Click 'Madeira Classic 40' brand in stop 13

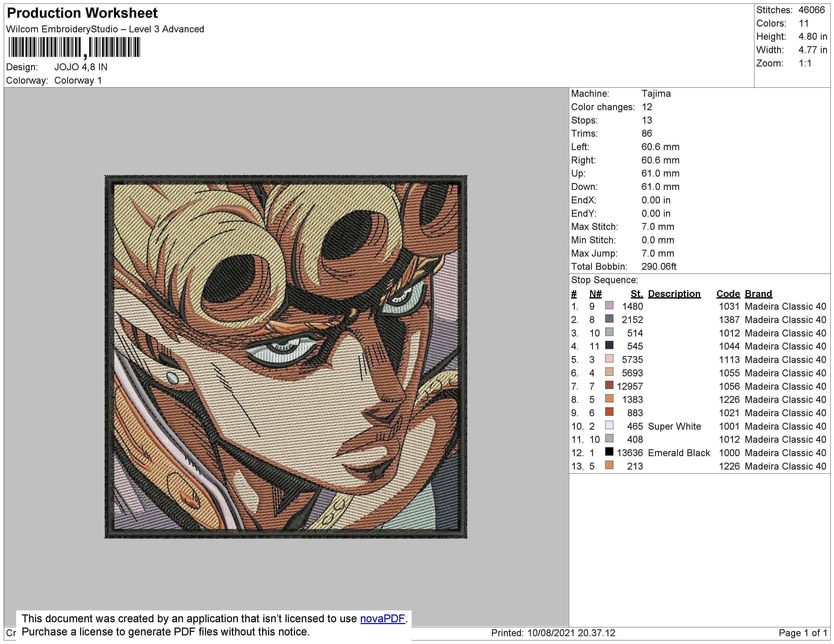coord(785,466)
